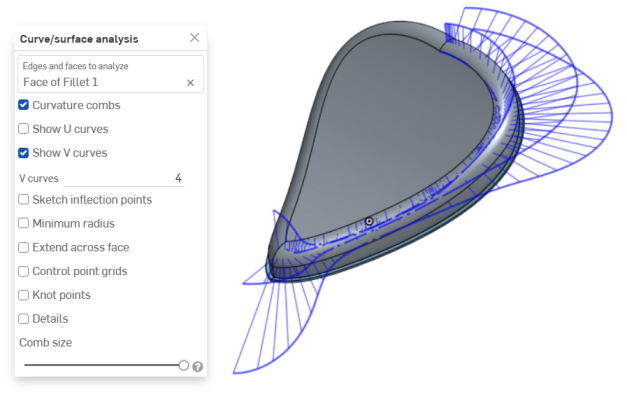Click the center point marker on fillet

(x=369, y=221)
